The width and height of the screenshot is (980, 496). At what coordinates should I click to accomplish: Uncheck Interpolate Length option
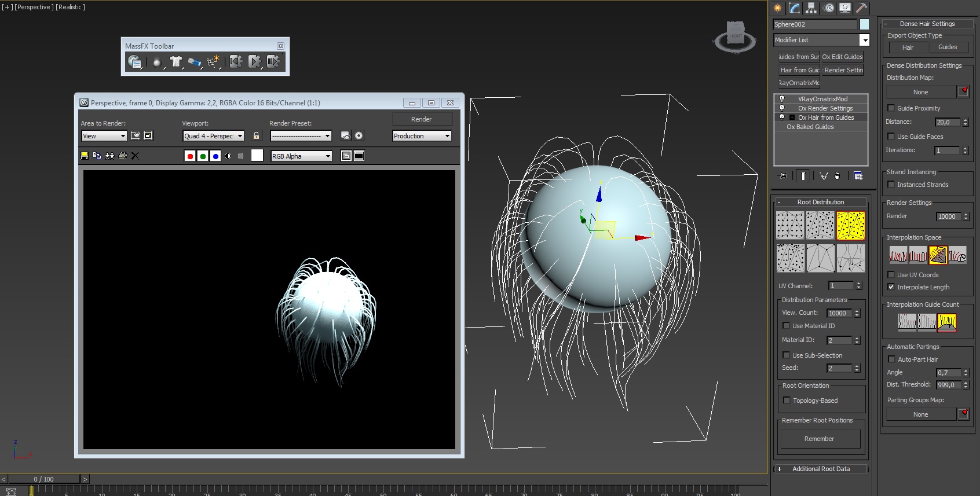point(891,287)
